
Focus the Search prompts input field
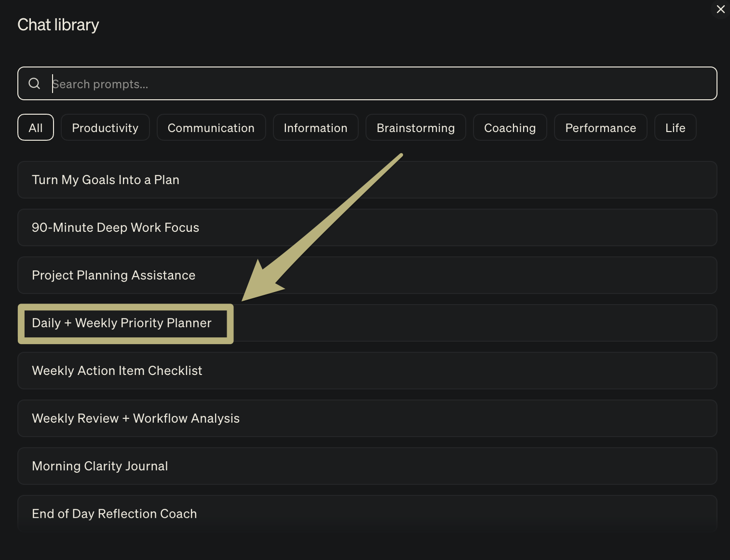click(x=376, y=84)
